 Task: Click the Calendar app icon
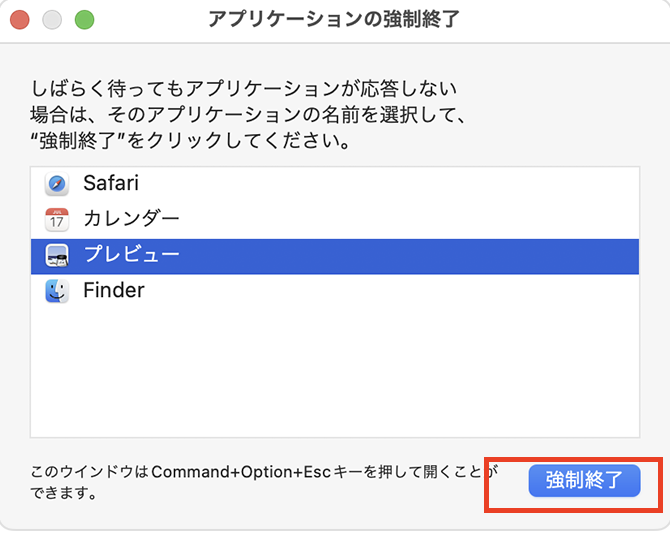[x=57, y=219]
